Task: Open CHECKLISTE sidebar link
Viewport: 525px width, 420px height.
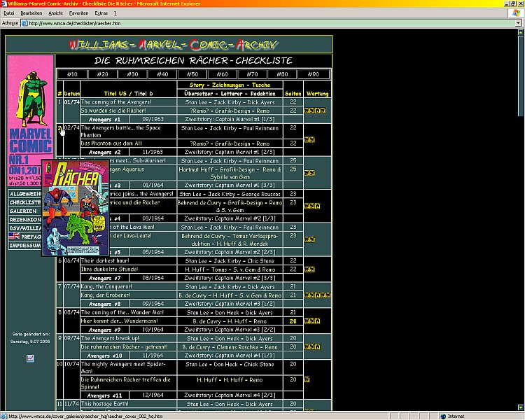Action: (25, 202)
